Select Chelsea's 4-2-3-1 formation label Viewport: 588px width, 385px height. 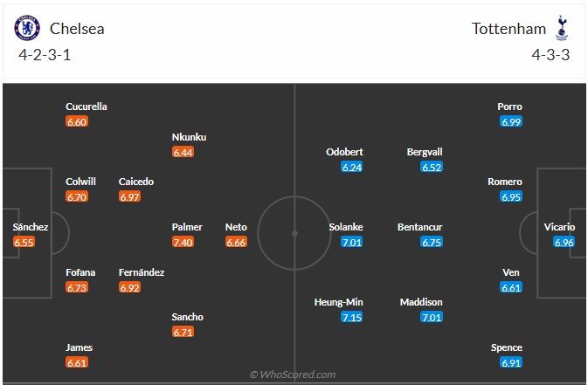click(45, 55)
